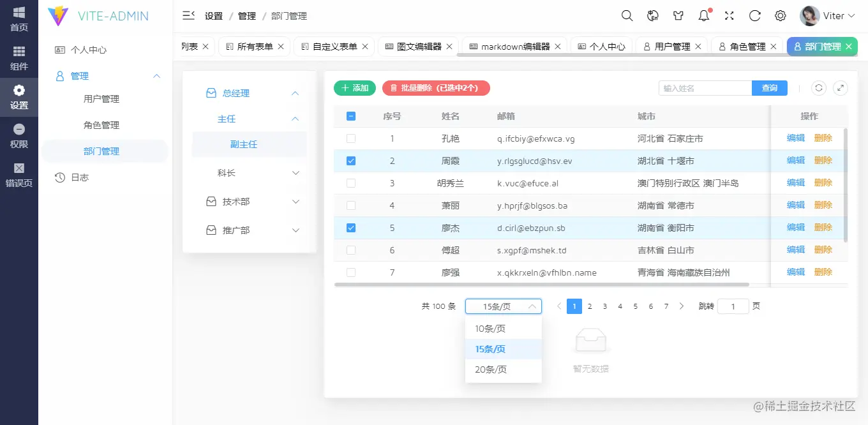Open the global search magnifier icon

point(627,15)
